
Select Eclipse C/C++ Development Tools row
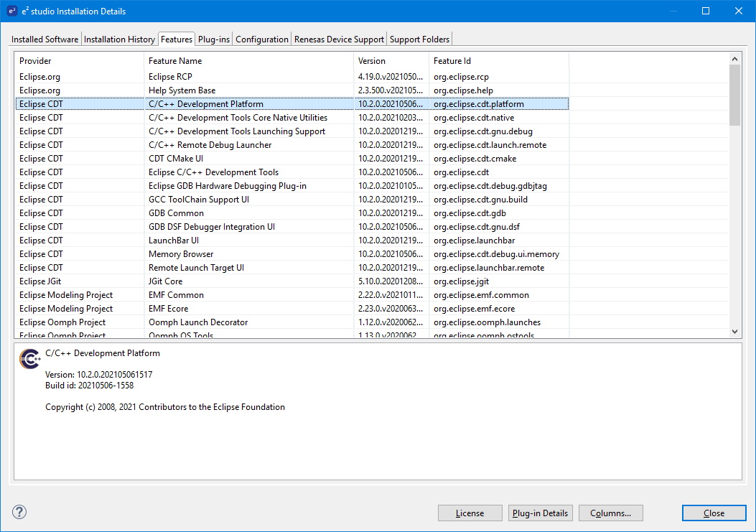(291, 172)
